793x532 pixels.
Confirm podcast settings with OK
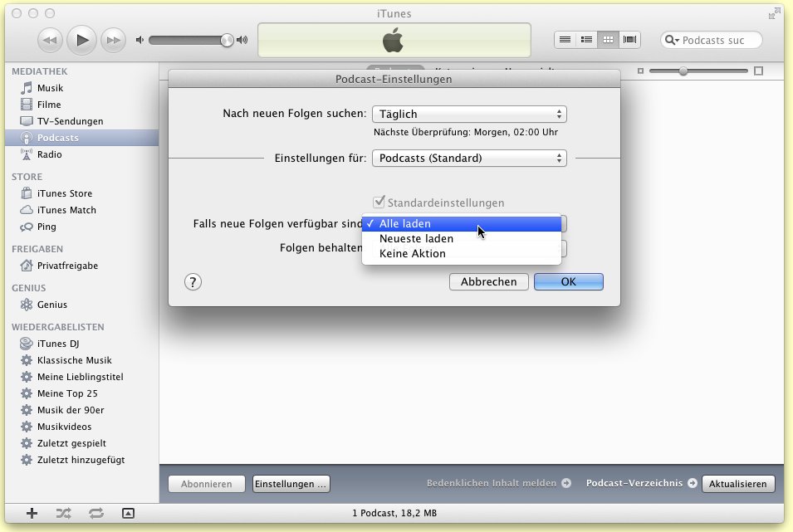(x=569, y=281)
